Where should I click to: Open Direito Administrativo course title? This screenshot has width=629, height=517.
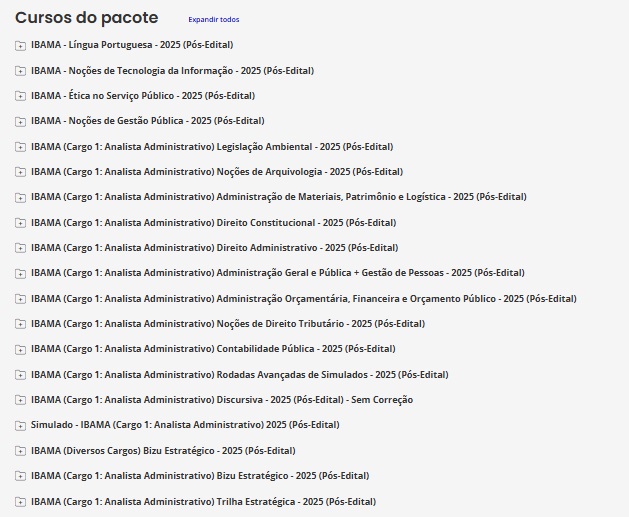215,248
